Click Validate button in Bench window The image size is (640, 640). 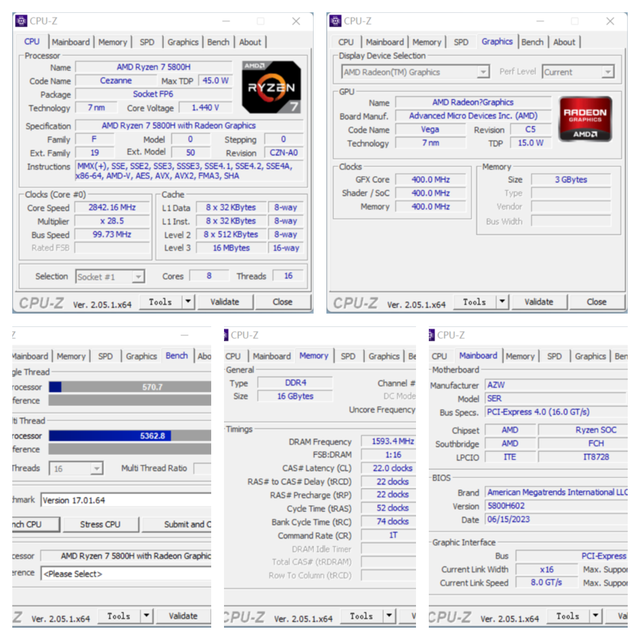pyautogui.click(x=183, y=616)
